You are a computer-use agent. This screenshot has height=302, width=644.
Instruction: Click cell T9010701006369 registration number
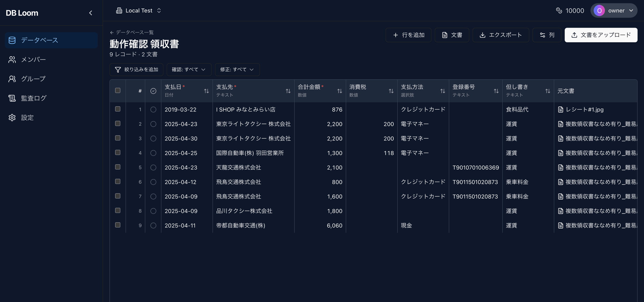click(x=475, y=168)
